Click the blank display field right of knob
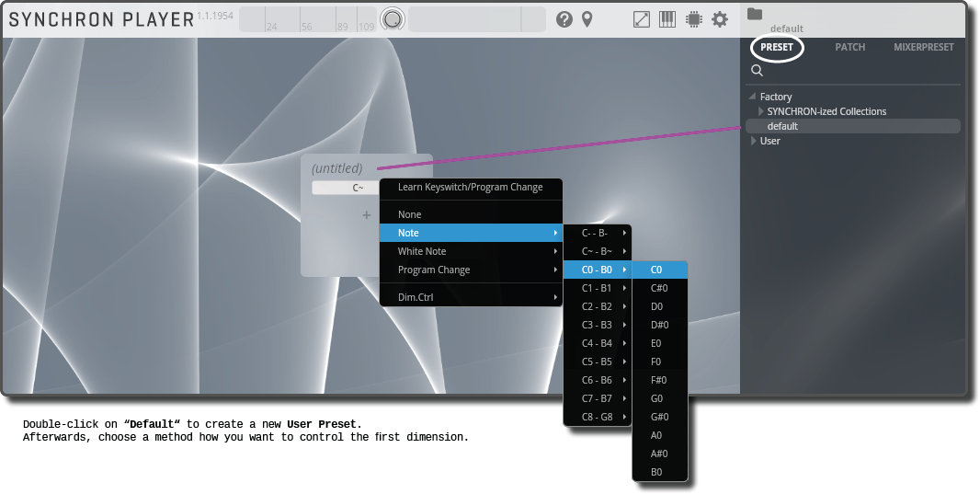 pyautogui.click(x=477, y=19)
